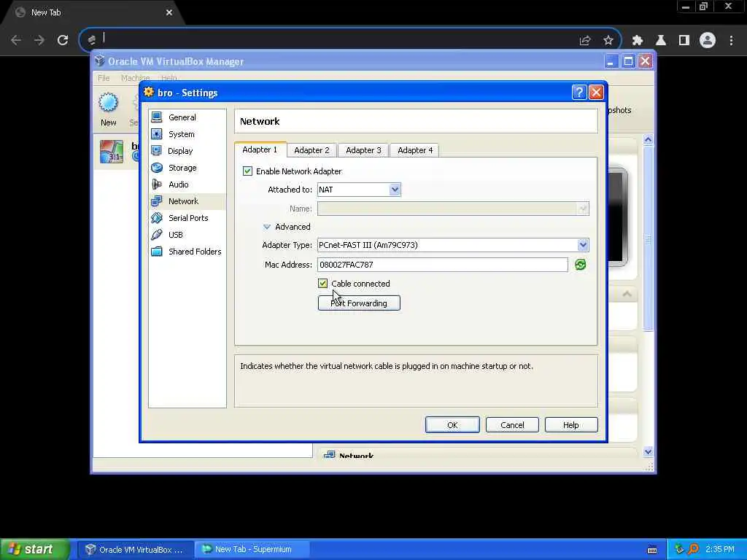Click the search magnifier tray icon
This screenshot has height=560, width=747.
(x=693, y=549)
